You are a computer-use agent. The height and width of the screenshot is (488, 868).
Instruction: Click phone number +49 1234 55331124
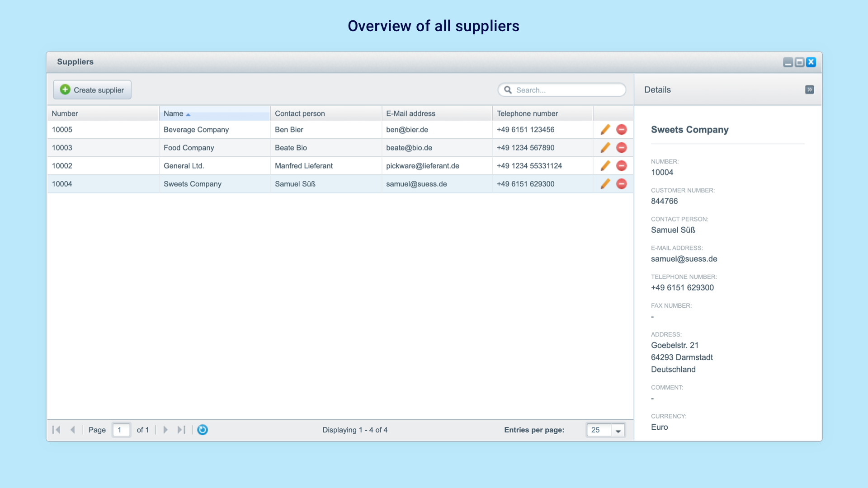pos(542,166)
